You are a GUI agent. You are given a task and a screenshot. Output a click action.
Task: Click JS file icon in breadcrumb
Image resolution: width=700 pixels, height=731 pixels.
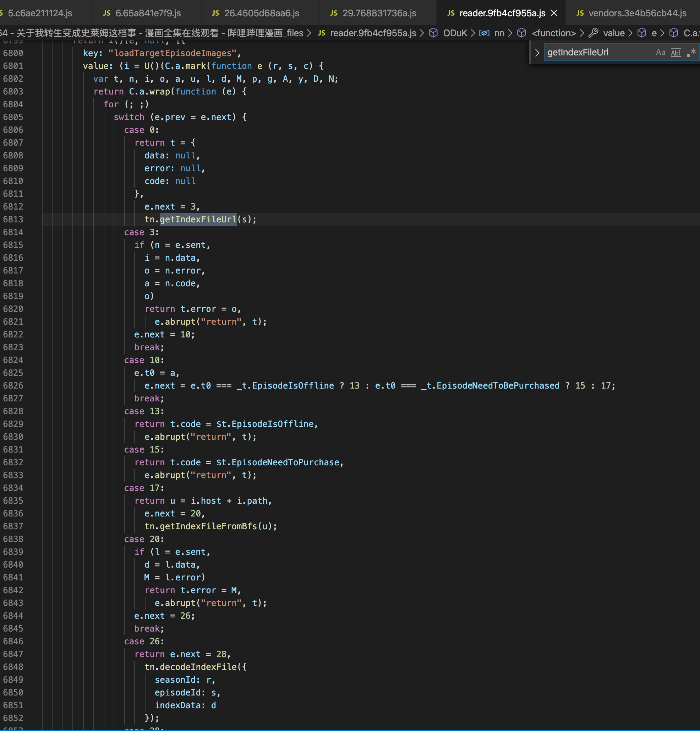click(322, 33)
